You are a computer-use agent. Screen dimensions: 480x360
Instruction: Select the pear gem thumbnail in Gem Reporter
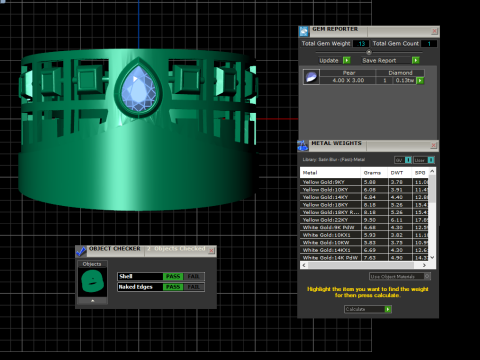311,77
